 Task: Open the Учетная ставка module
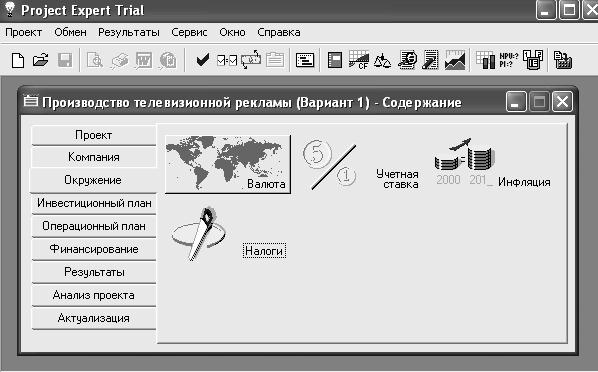[397, 179]
